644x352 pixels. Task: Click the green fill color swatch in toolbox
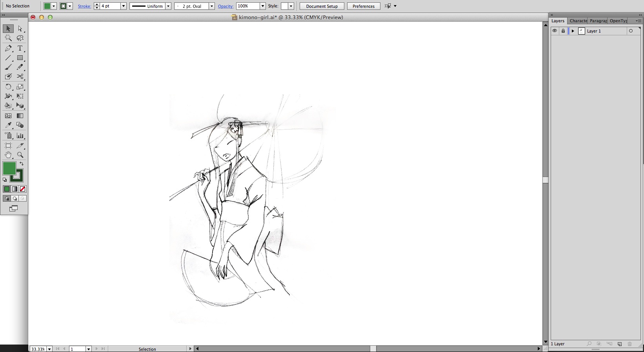pos(9,168)
